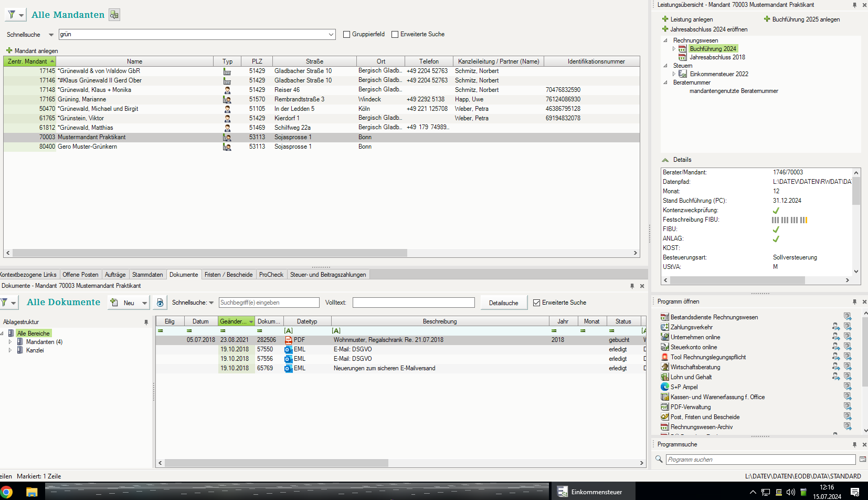
Task: Click the Volltext search field
Action: click(414, 303)
